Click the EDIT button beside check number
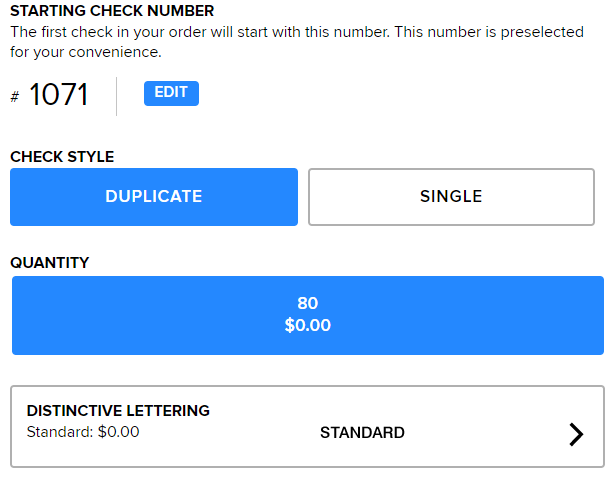The width and height of the screenshot is (615, 478). coord(171,93)
